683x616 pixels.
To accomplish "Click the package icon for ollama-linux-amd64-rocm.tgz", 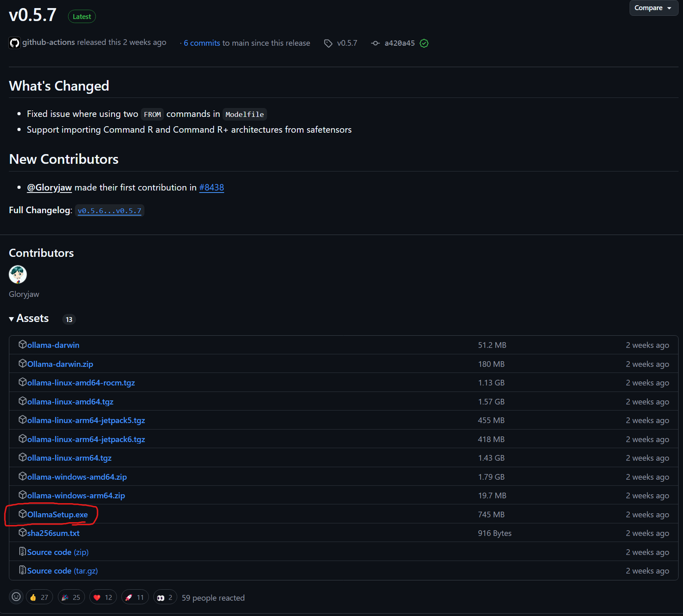I will coord(23,382).
